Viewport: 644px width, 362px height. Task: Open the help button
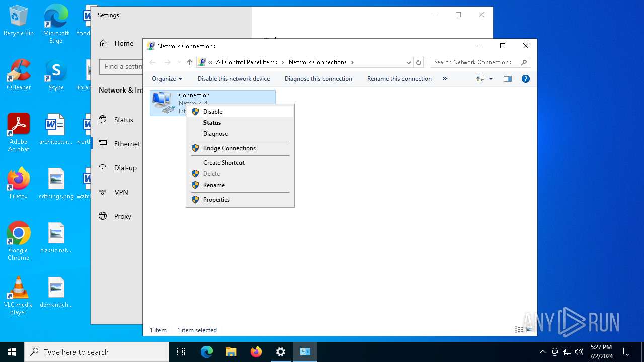(526, 79)
